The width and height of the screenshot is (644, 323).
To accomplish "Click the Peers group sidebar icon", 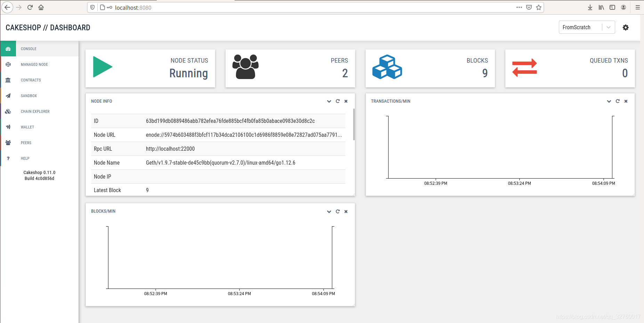I will coord(8,143).
